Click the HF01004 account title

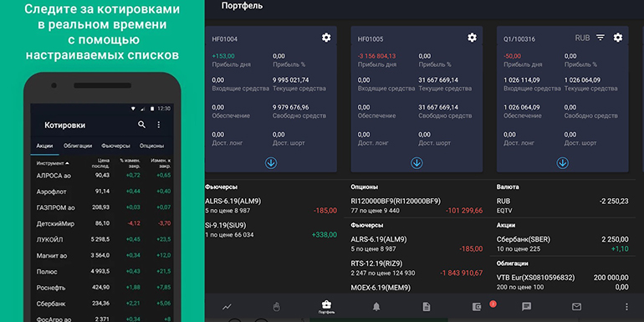click(x=225, y=39)
